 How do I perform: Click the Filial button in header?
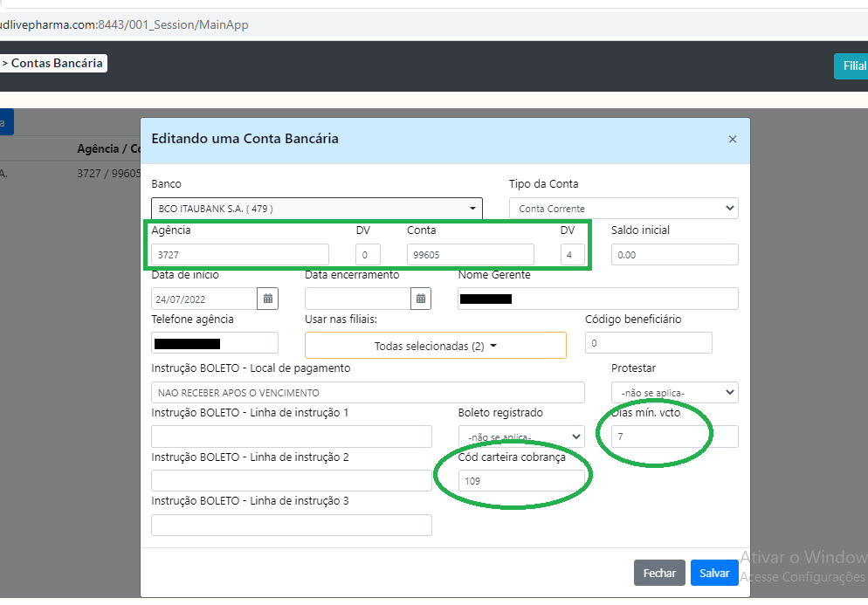pyautogui.click(x=851, y=66)
